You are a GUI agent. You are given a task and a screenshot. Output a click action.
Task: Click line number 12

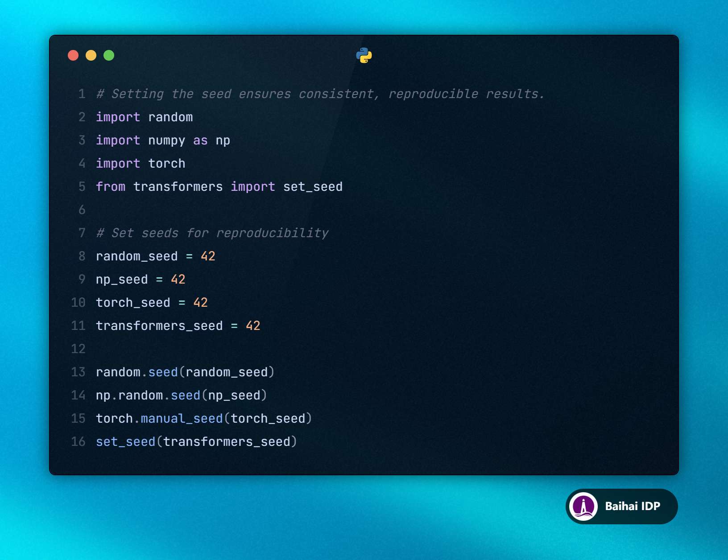tap(78, 349)
